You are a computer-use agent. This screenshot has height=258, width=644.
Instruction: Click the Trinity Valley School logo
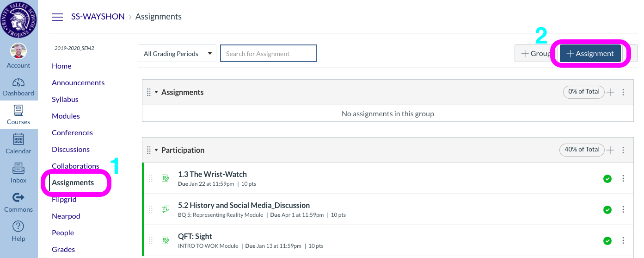pos(19,19)
